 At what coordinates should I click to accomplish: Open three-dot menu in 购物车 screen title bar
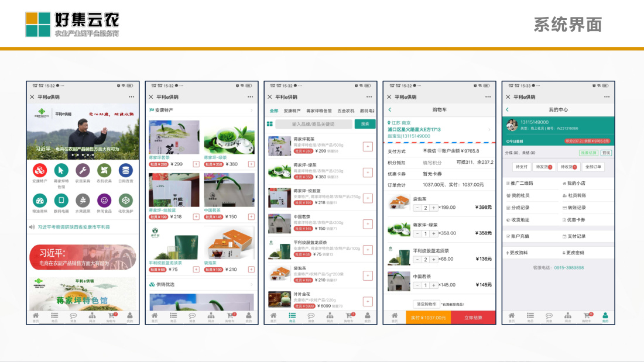pos(488,97)
